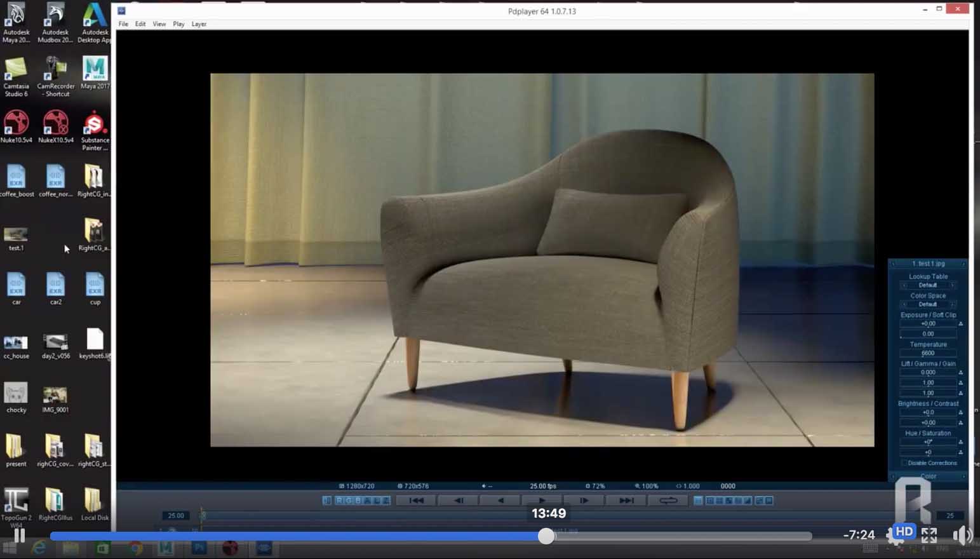The width and height of the screenshot is (980, 559).
Task: Jump to the last frame
Action: pyautogui.click(x=626, y=501)
